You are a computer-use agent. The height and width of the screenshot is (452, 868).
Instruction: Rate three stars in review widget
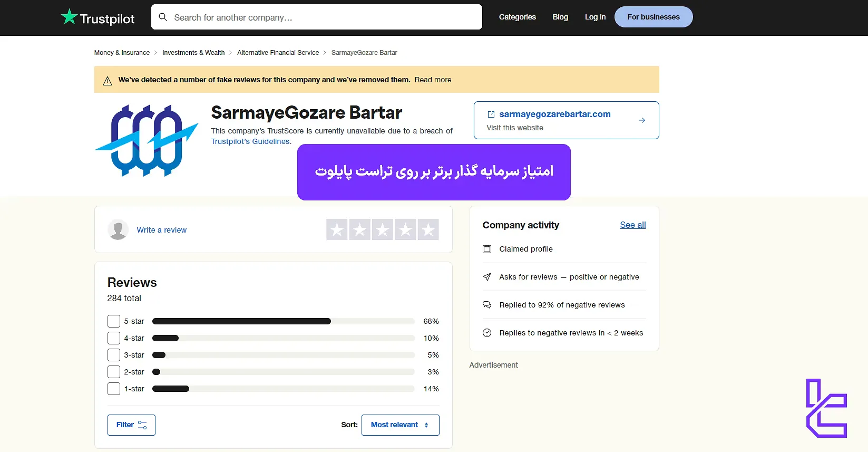[383, 229]
